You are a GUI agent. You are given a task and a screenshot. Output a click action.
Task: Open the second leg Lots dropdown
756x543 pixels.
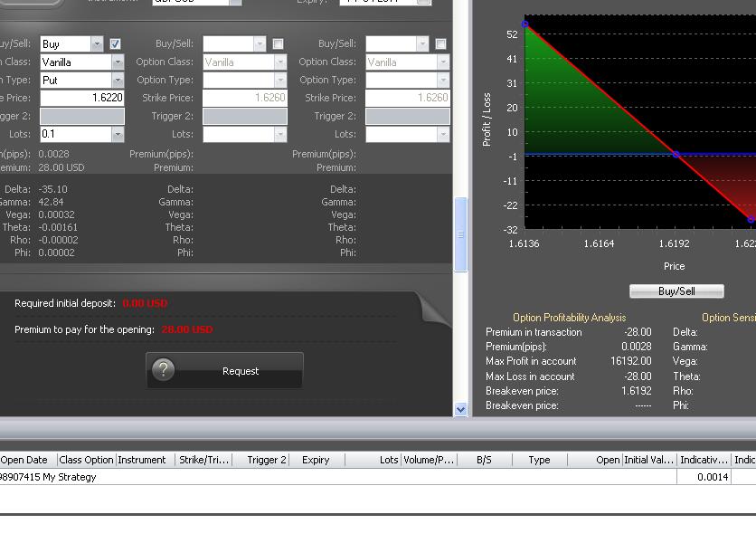(280, 134)
